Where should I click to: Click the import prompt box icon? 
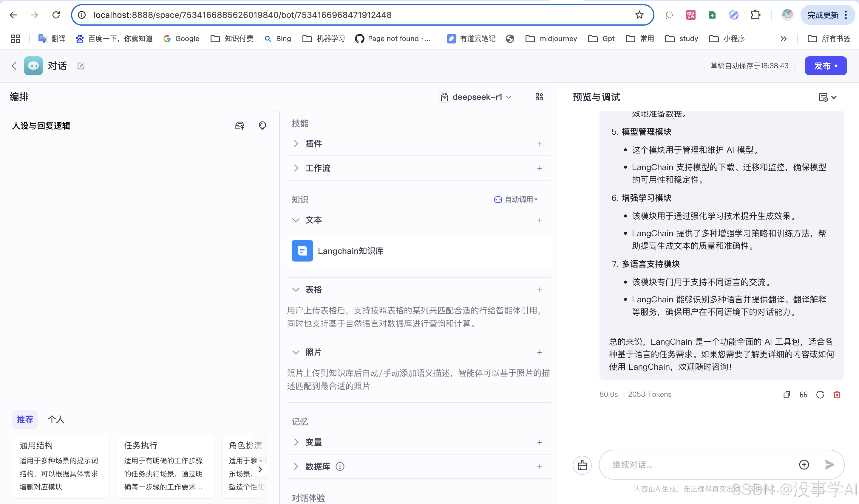(x=240, y=126)
